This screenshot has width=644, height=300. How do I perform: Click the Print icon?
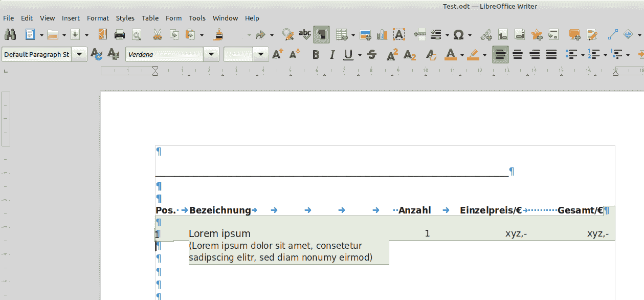(120, 35)
